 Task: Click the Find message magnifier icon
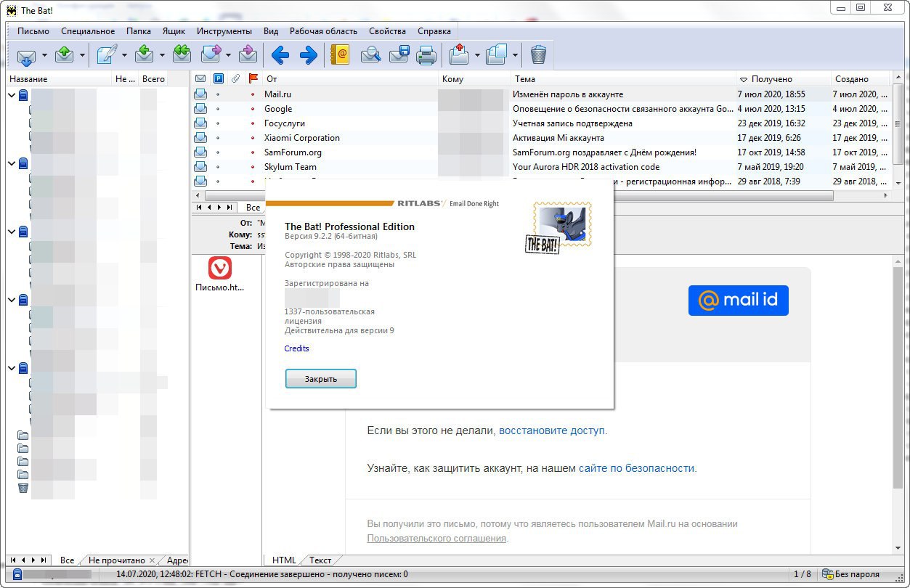point(371,55)
